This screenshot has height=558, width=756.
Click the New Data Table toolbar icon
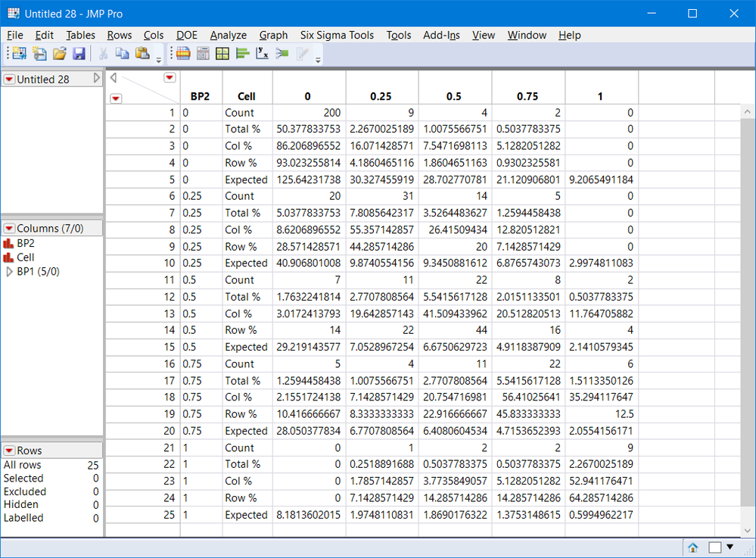(x=19, y=54)
